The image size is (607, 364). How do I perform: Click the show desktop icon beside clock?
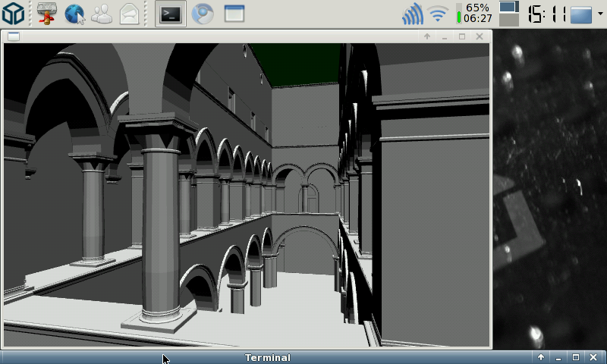(580, 14)
